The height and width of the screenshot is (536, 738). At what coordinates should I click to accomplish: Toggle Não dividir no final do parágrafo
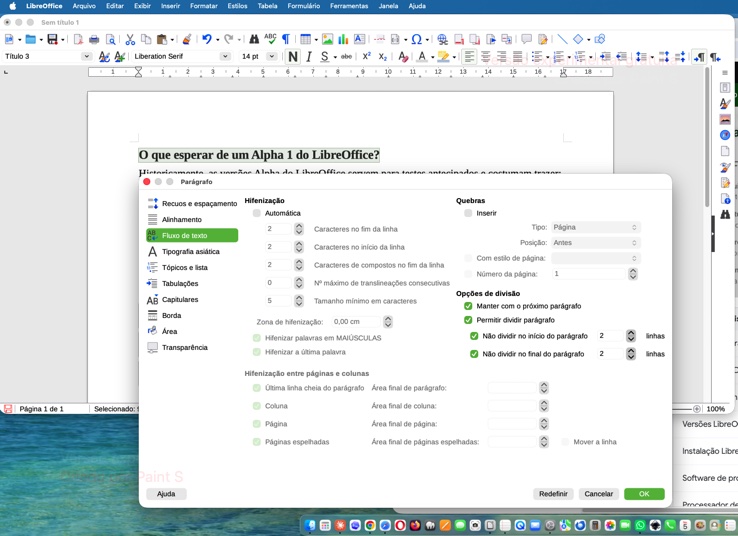click(474, 354)
